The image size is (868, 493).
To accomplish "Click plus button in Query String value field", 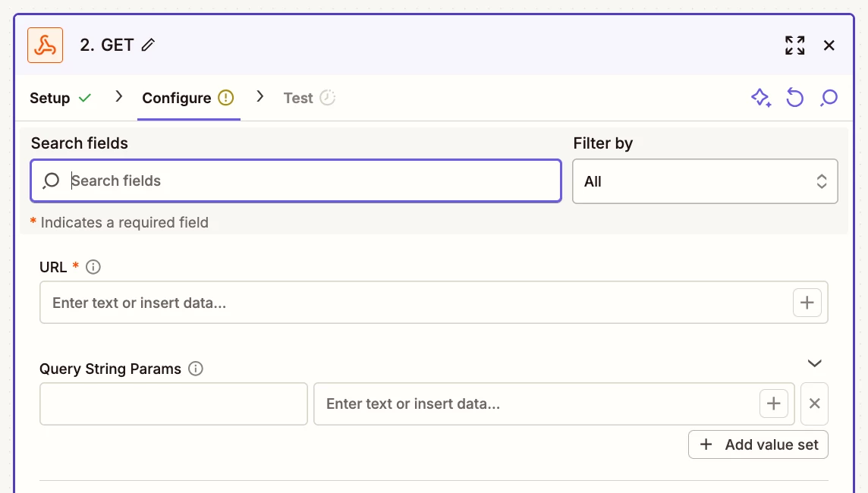I will click(x=773, y=404).
